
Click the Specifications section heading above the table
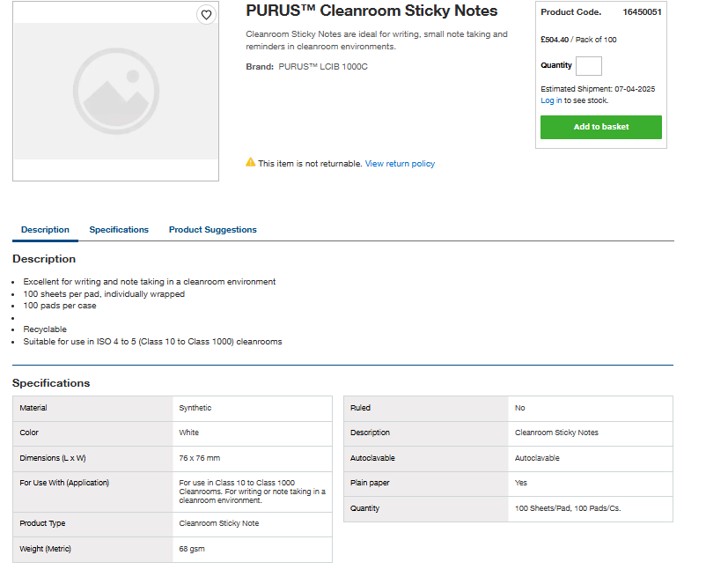point(51,383)
